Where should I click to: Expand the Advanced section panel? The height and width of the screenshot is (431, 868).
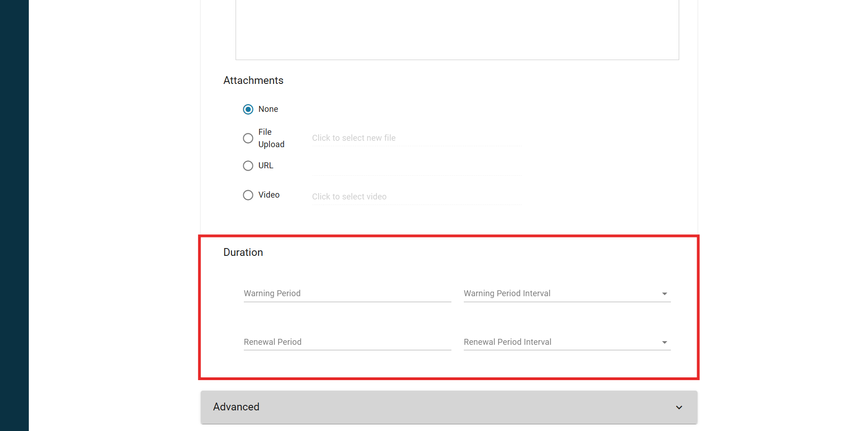tap(448, 407)
